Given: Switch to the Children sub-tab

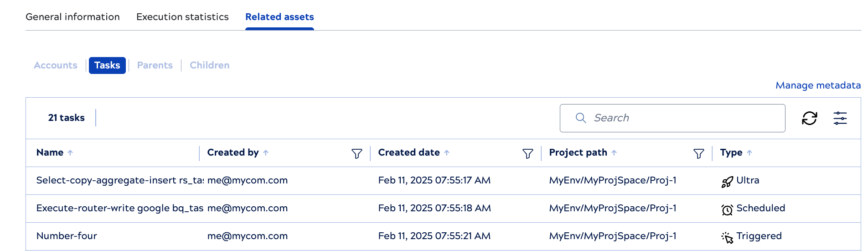Looking at the screenshot, I should tap(210, 65).
